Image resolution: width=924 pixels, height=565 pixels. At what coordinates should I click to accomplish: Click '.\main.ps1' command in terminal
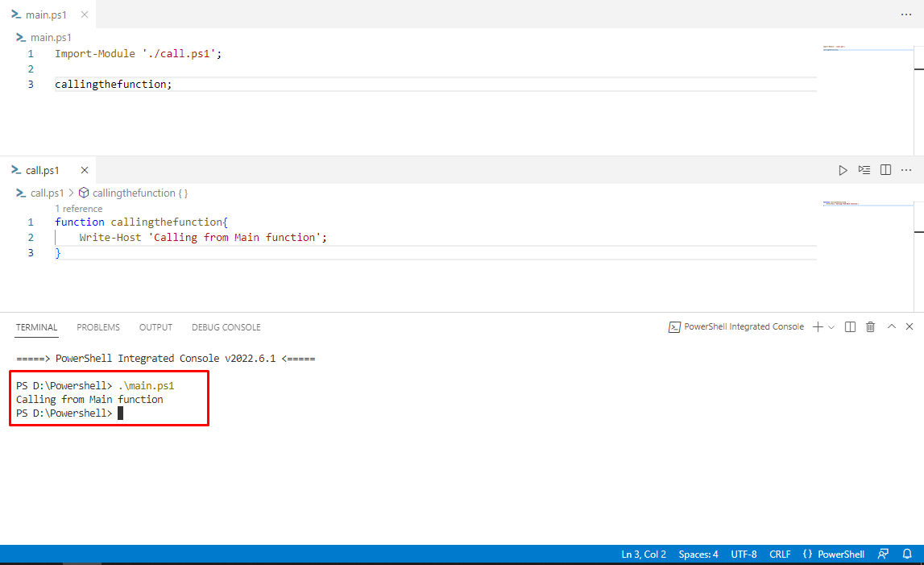(x=146, y=386)
